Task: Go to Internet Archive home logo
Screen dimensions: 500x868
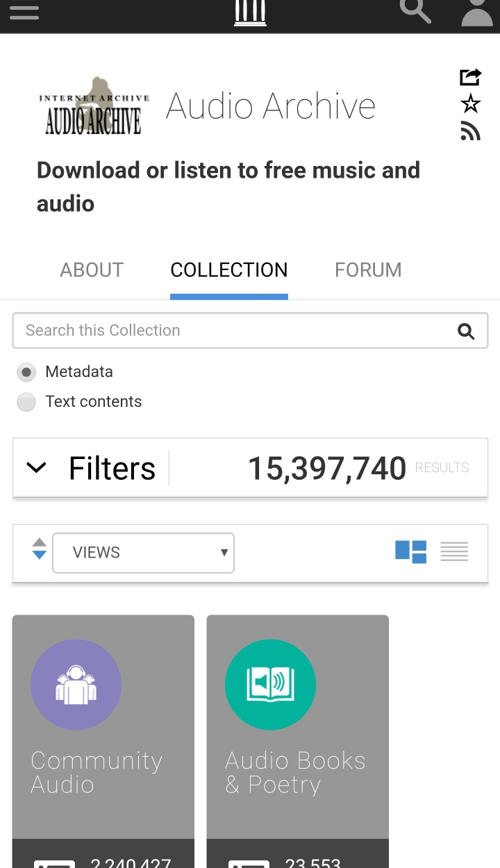Action: [250, 12]
